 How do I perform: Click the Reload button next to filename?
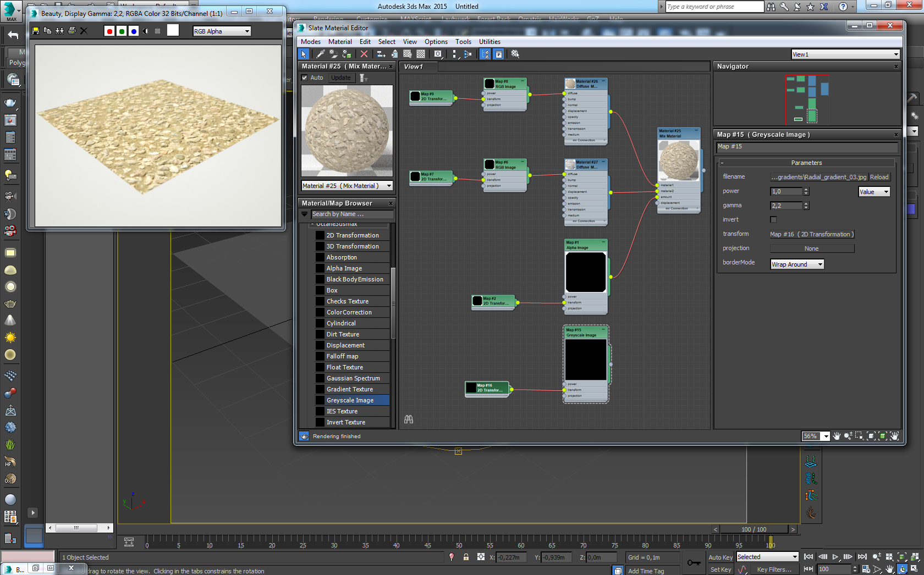[x=879, y=177]
